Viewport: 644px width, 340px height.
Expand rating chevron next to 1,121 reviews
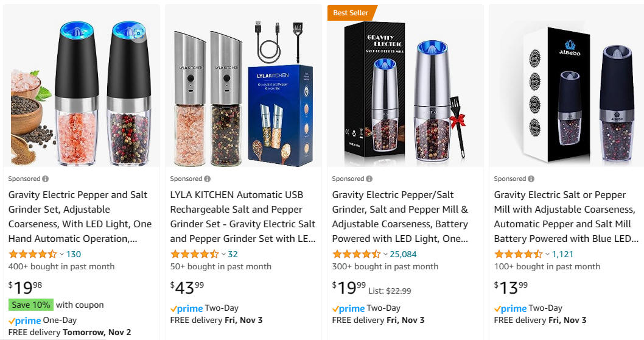click(x=547, y=255)
